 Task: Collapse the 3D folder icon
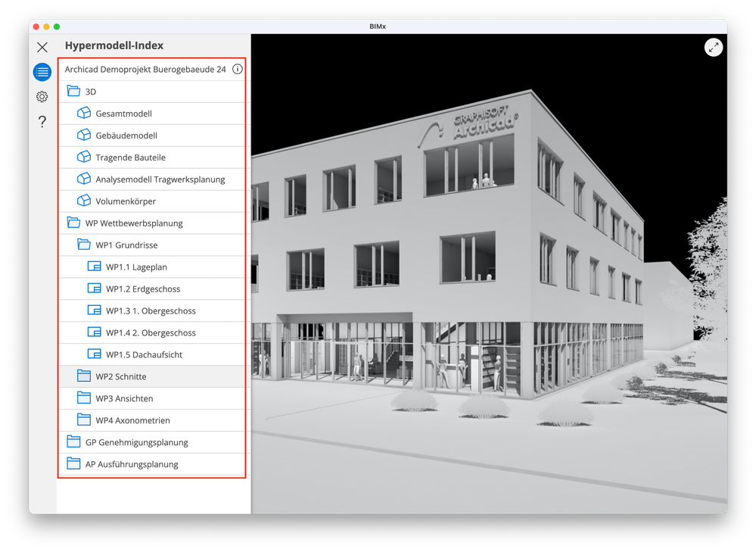73,91
